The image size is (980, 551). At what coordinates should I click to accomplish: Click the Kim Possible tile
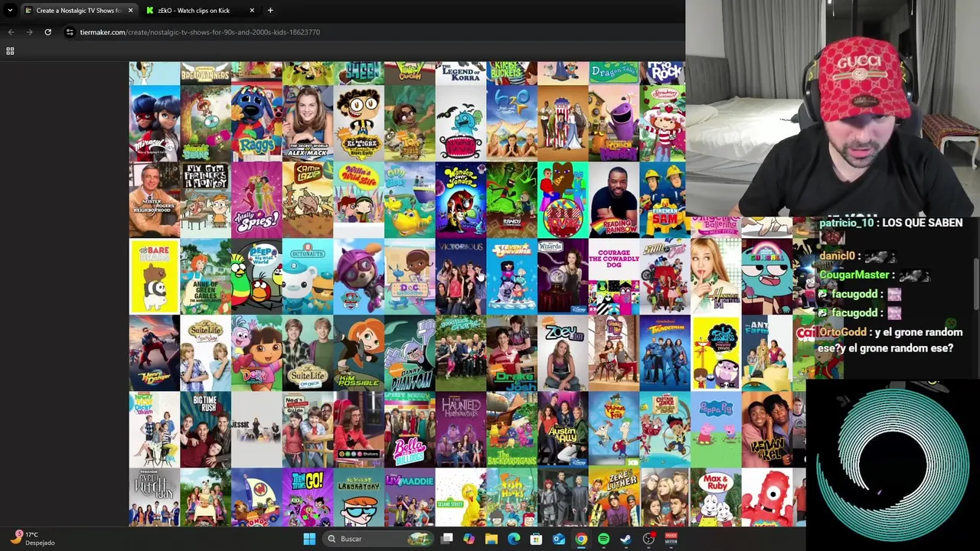[x=358, y=353]
